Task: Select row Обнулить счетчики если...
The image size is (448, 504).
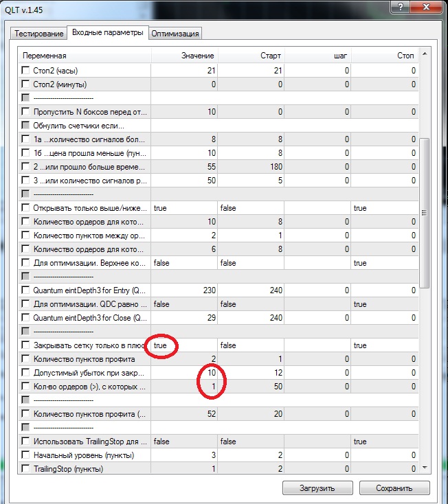Action: click(x=219, y=126)
